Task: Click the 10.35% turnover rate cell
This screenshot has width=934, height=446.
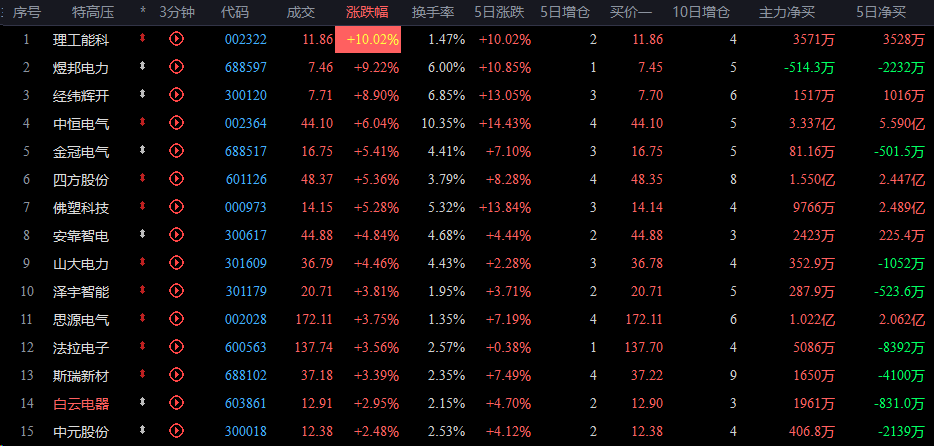Action: [x=443, y=124]
